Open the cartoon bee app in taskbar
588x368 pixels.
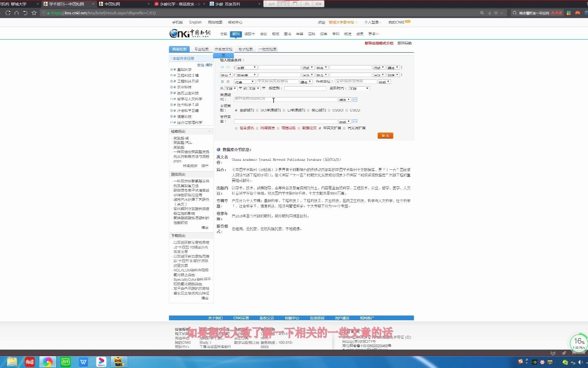pos(119,362)
